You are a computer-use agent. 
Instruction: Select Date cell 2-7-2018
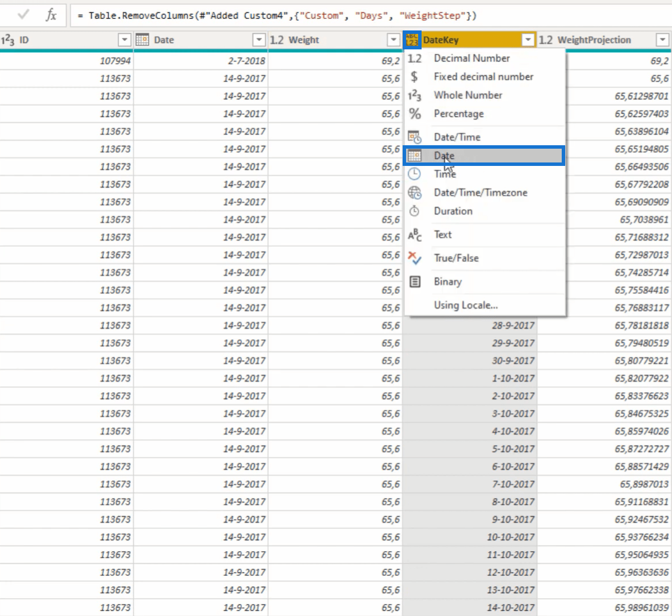click(x=200, y=61)
